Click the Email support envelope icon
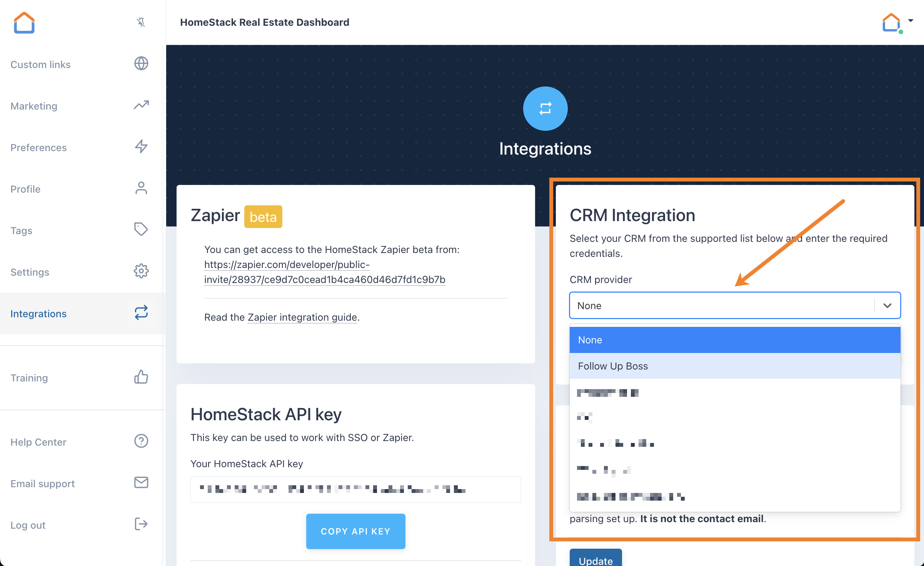This screenshot has height=566, width=924. coord(141,483)
